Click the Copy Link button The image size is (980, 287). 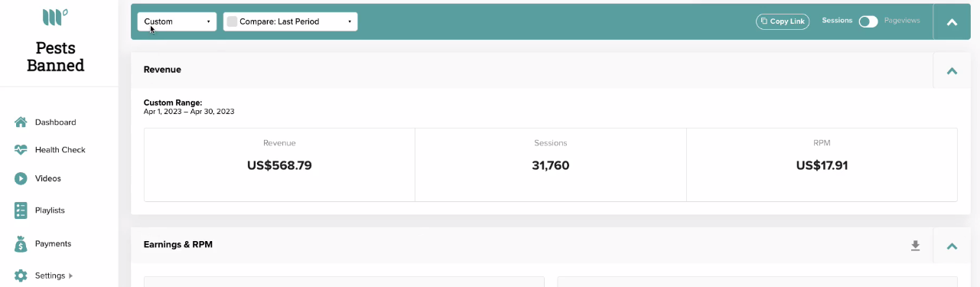point(783,21)
